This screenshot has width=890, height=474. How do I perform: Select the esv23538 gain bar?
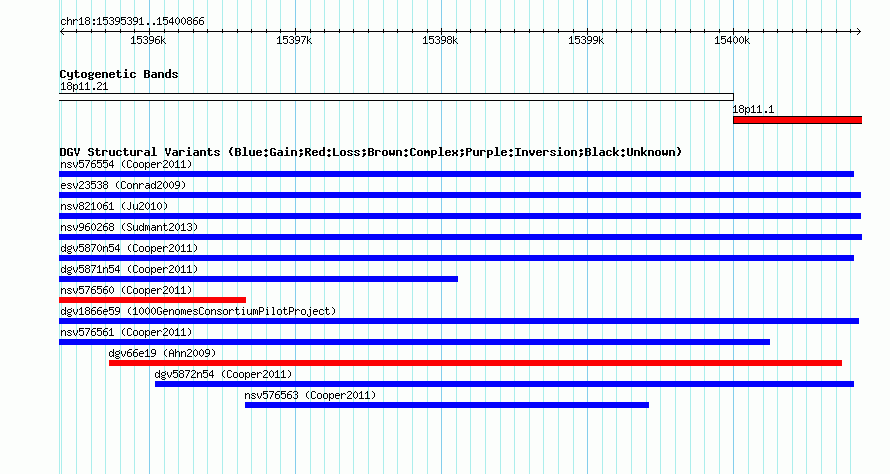(x=460, y=195)
